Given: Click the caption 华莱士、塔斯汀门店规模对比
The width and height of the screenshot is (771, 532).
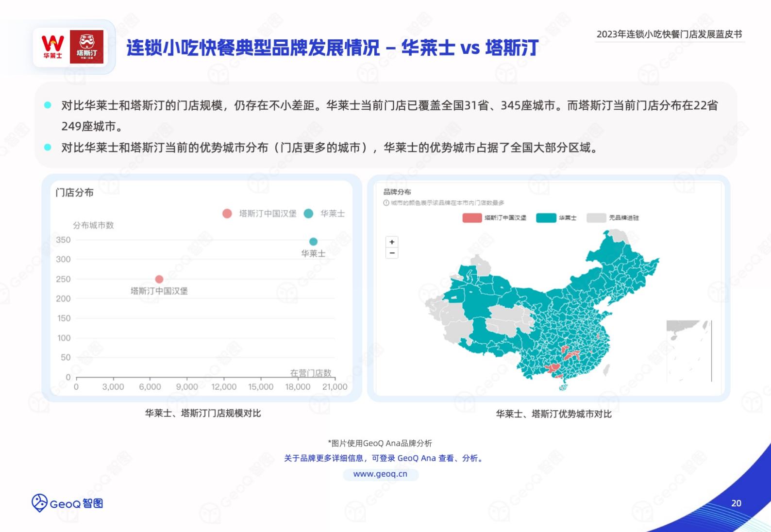Looking at the screenshot, I should pos(203,413).
